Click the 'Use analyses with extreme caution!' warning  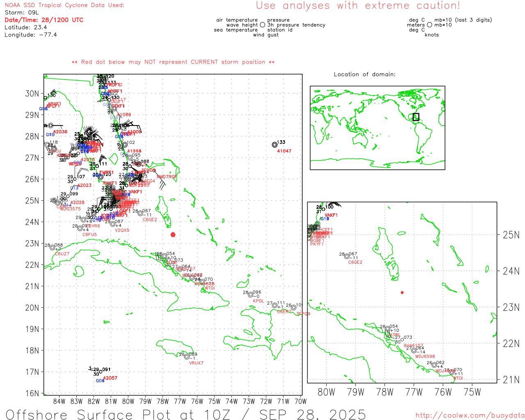358,6
